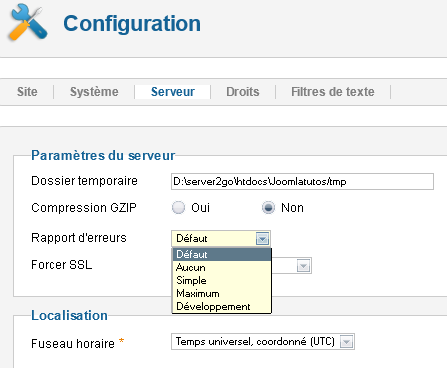Image resolution: width=447 pixels, height=368 pixels.
Task: Open the Fuseau horaire timezone dropdown arrow
Action: point(346,342)
